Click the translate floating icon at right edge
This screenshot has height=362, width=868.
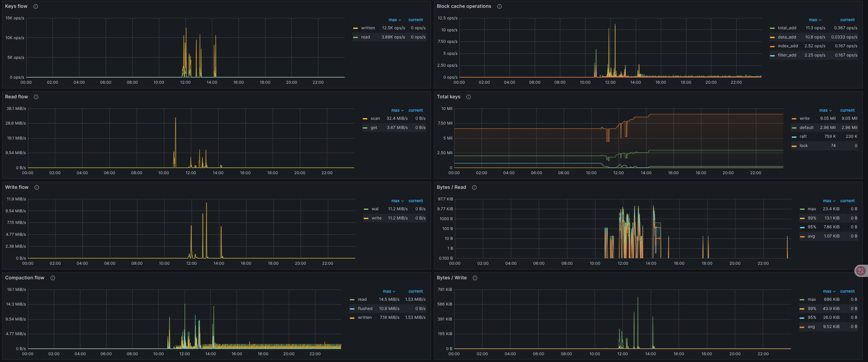click(x=861, y=271)
